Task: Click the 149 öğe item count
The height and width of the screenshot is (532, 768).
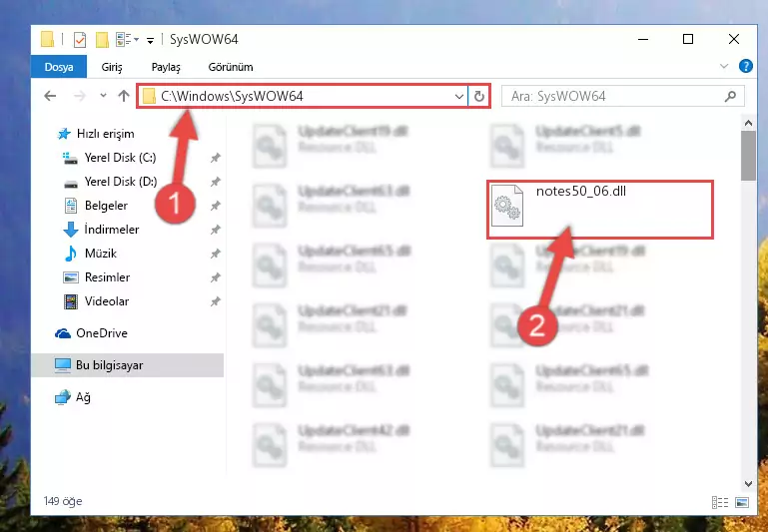Action: (63, 502)
